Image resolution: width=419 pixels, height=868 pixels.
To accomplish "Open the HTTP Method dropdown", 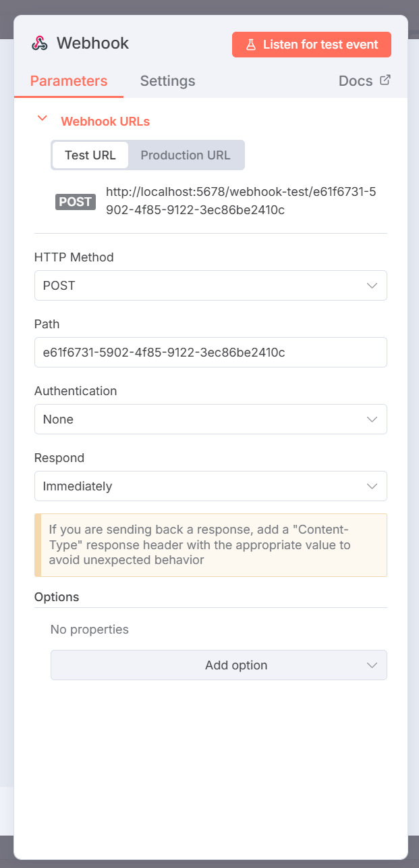I will point(211,286).
